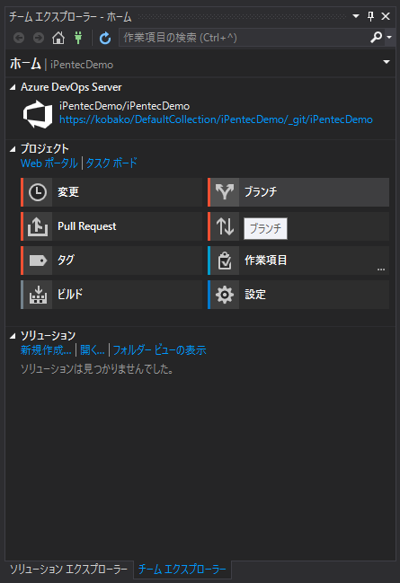Click the Back navigation arrow
This screenshot has height=583, width=400.
click(19, 38)
